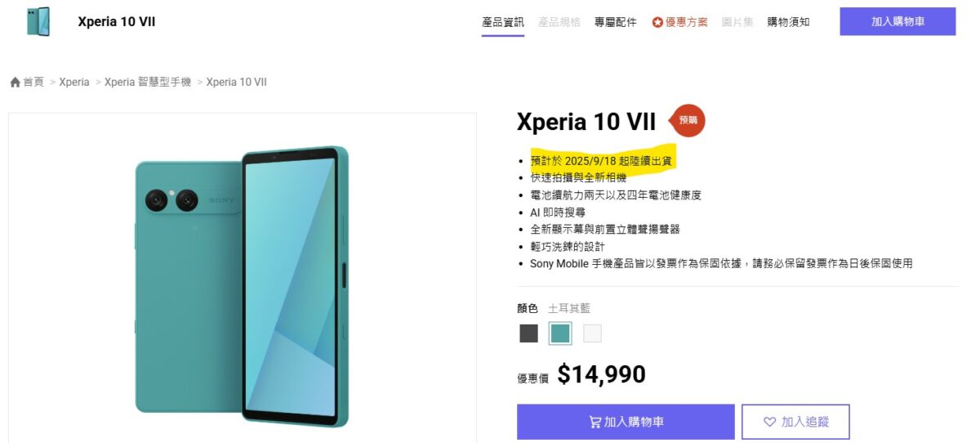Open the 產品資訊 tab
Screen dimensions: 980x443
[503, 22]
